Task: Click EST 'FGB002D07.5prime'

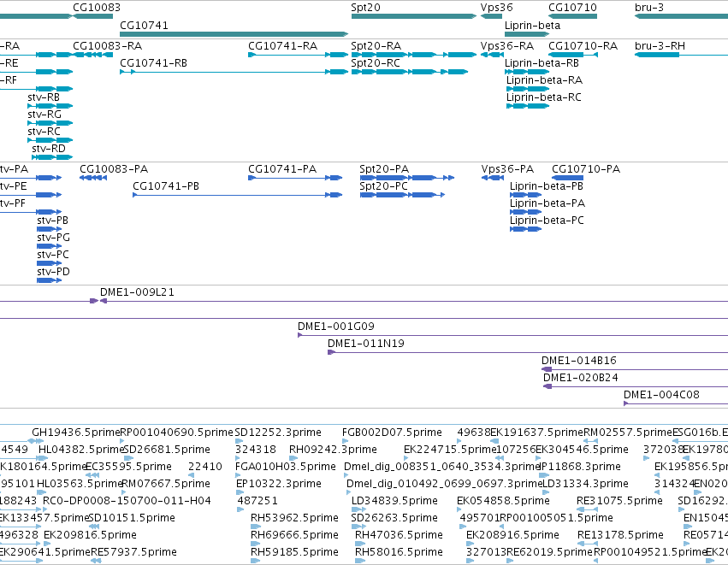Action: tap(393, 433)
